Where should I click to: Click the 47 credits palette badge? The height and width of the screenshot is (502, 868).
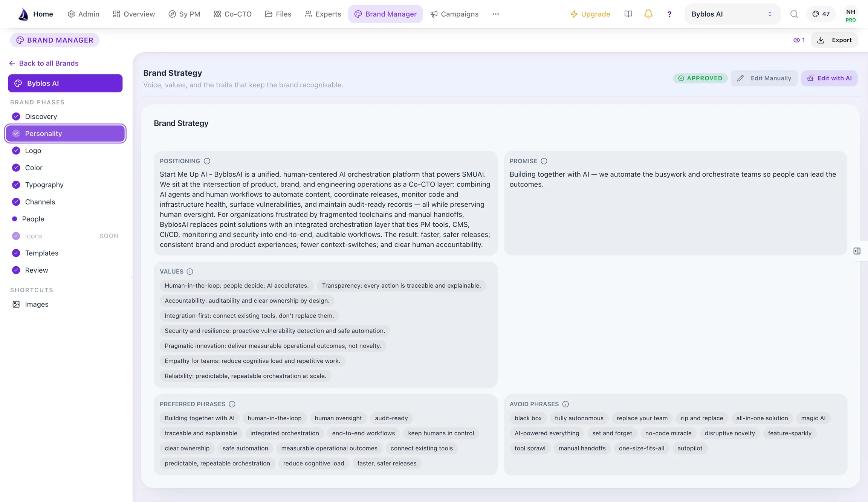coord(821,14)
